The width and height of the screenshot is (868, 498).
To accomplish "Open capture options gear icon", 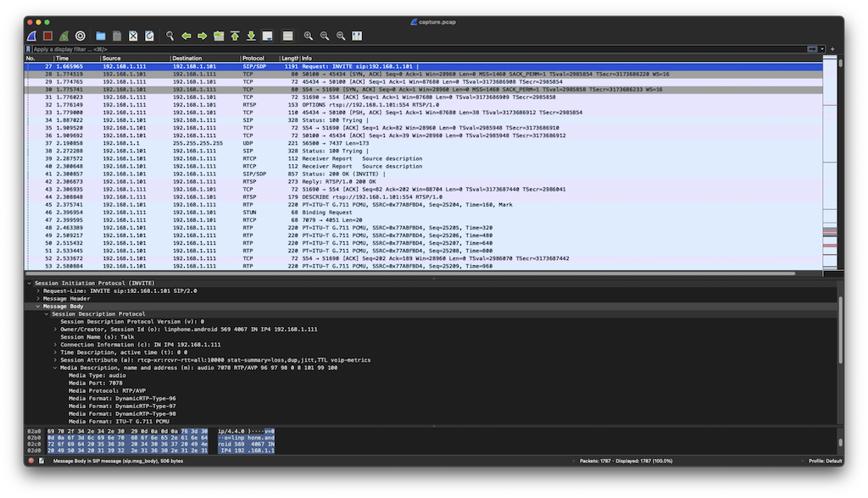I will [x=81, y=36].
